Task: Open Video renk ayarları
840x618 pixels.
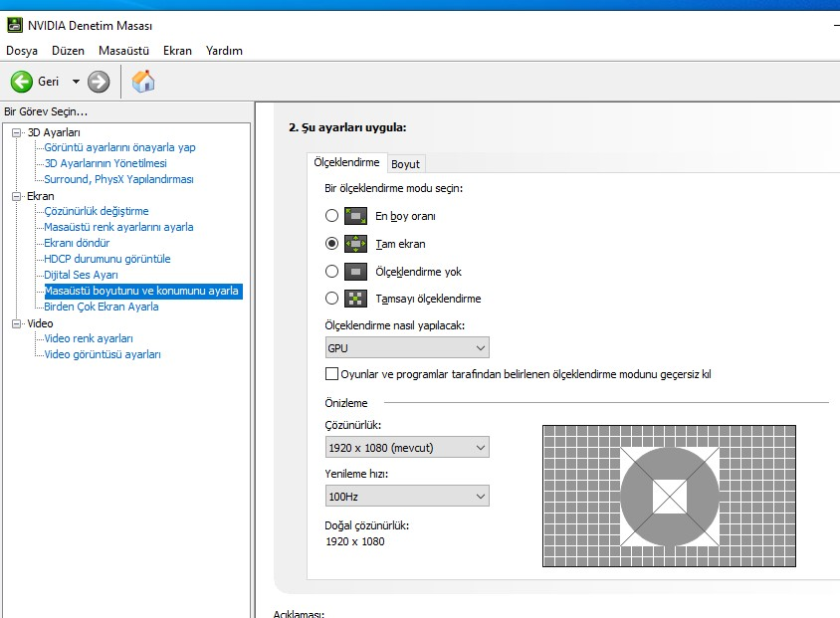Action: click(89, 338)
